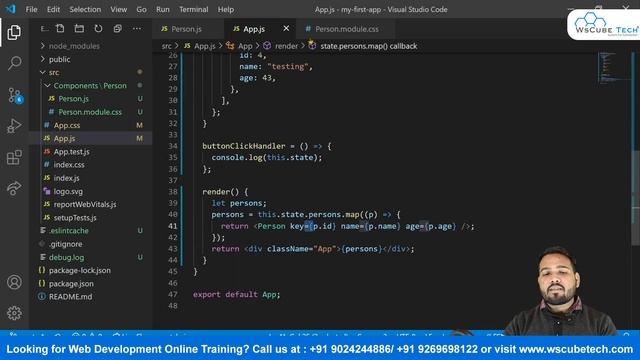Select App.js in the file tree
Screen dimensions: 640x360
tap(91, 138)
